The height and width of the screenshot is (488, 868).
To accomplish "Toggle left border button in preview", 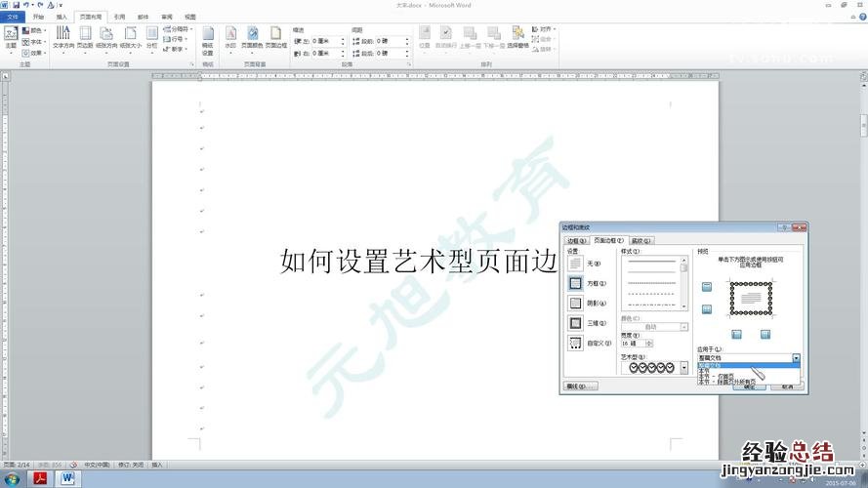I will (x=736, y=334).
